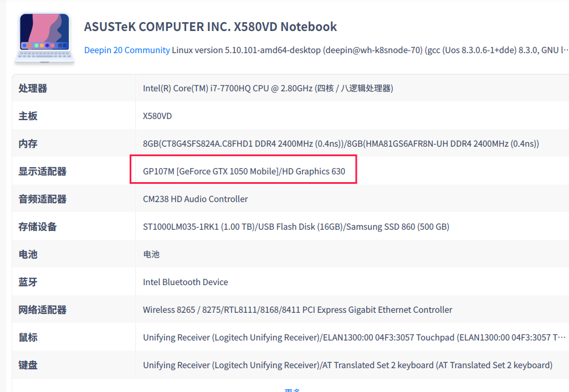The width and height of the screenshot is (569, 392).
Task: Select the 蓝牙 row label
Action: 28,282
